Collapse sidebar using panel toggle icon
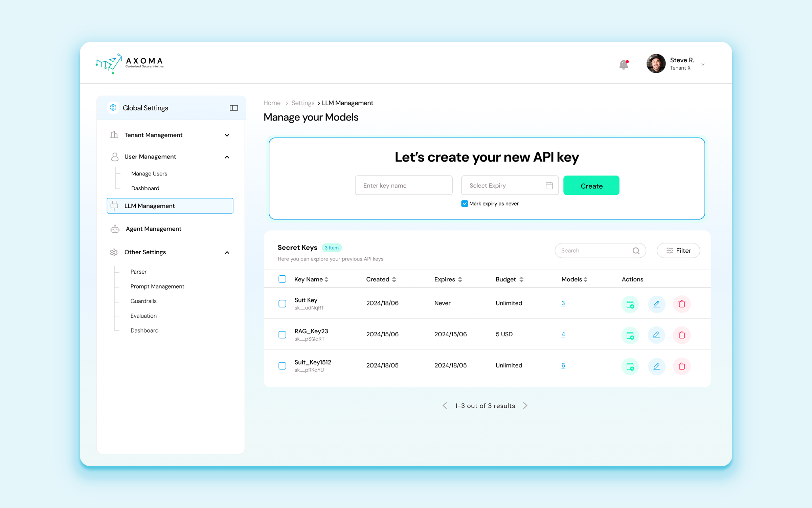This screenshot has width=812, height=508. [233, 108]
